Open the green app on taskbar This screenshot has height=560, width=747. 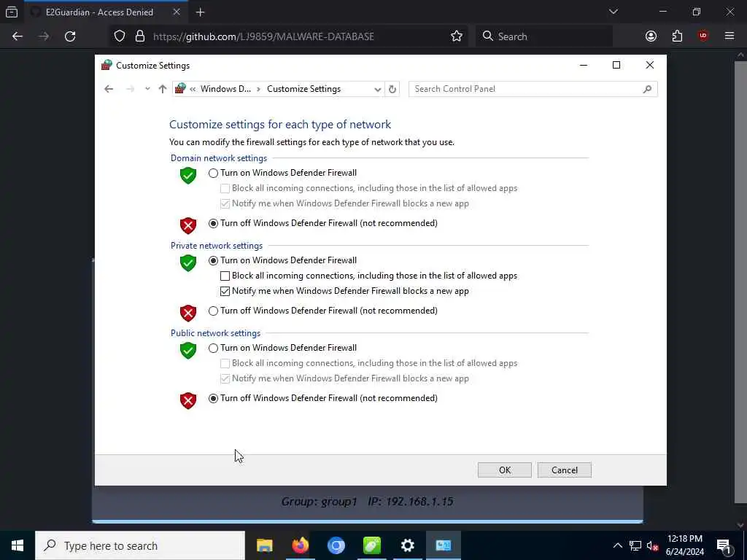point(371,545)
